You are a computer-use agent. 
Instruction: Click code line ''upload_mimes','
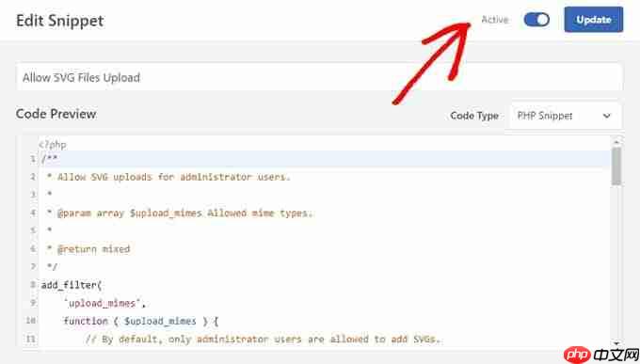point(104,303)
